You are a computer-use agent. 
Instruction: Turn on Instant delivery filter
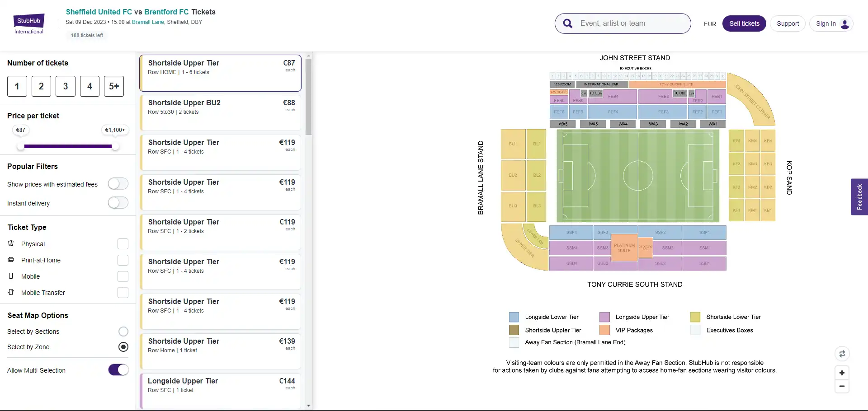coord(118,203)
